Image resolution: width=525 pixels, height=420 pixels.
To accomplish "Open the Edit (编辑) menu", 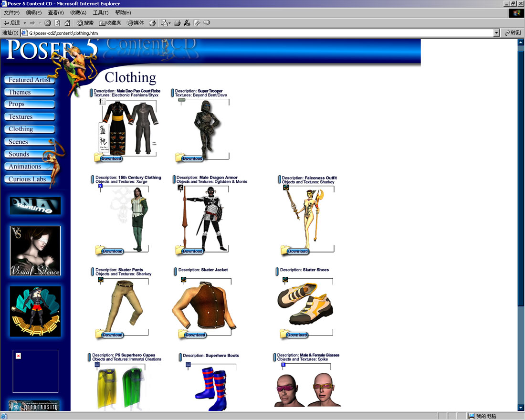I will pos(33,13).
